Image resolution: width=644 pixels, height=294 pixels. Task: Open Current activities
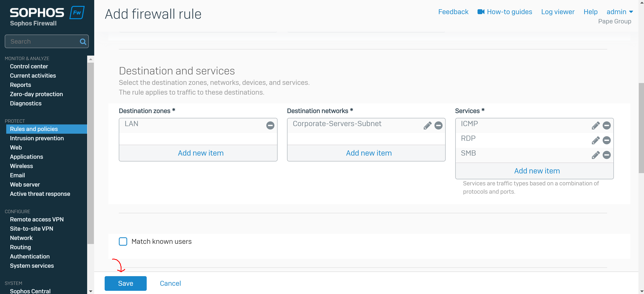pos(33,76)
